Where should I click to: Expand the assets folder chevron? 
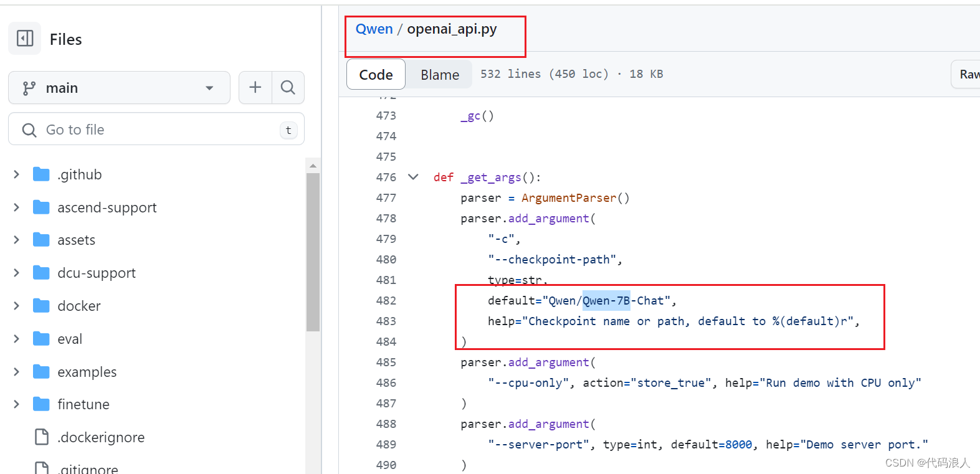click(17, 240)
